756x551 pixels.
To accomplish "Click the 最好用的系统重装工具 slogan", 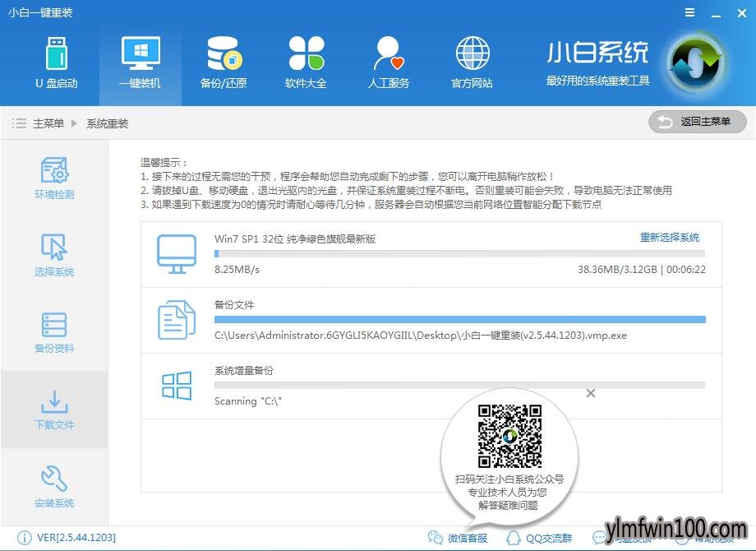I will tap(598, 80).
